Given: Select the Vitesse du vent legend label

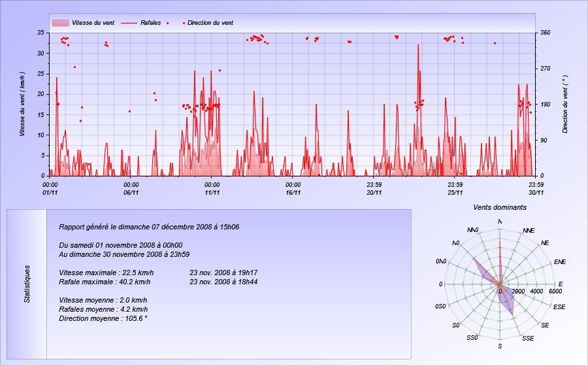Looking at the screenshot, I should coord(93,23).
